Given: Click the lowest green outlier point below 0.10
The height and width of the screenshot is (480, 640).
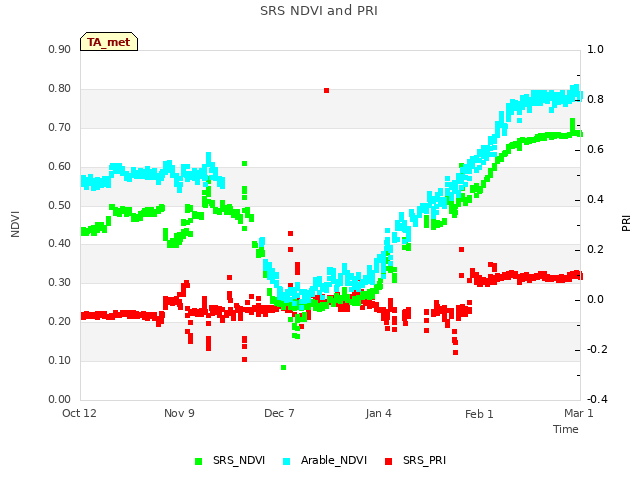Looking at the screenshot, I should pyautogui.click(x=284, y=368).
